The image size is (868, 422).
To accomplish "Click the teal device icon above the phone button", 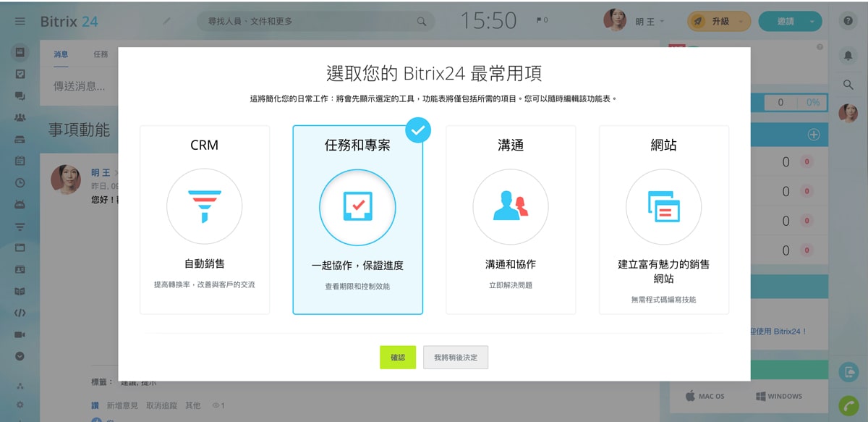I will (x=848, y=372).
